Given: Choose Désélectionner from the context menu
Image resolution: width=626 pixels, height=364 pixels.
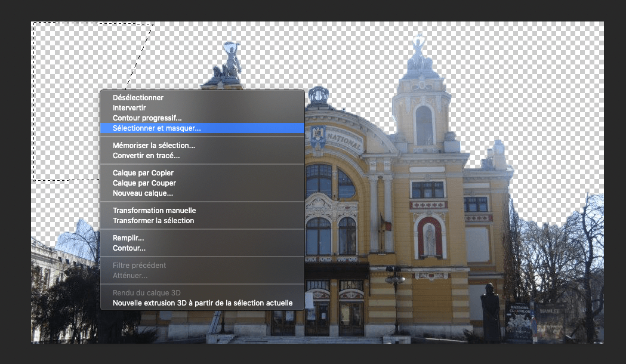Looking at the screenshot, I should [137, 97].
